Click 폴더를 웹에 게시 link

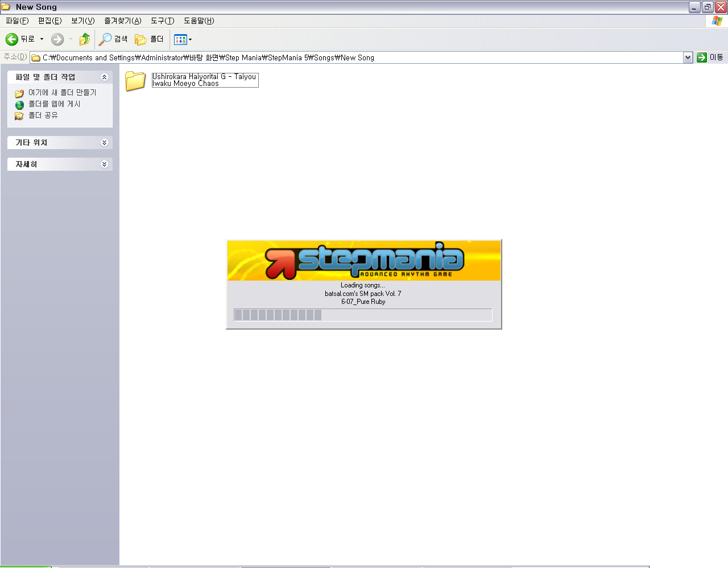pyautogui.click(x=55, y=104)
